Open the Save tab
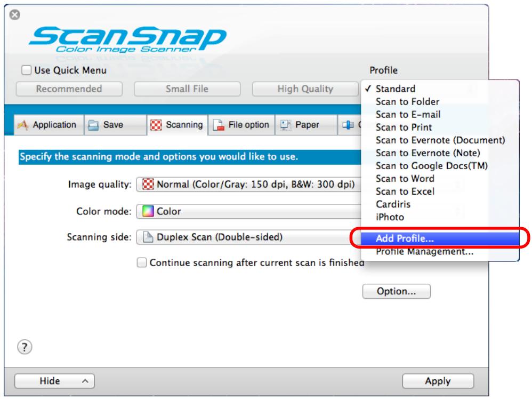This screenshot has height=399, width=532. click(x=115, y=125)
